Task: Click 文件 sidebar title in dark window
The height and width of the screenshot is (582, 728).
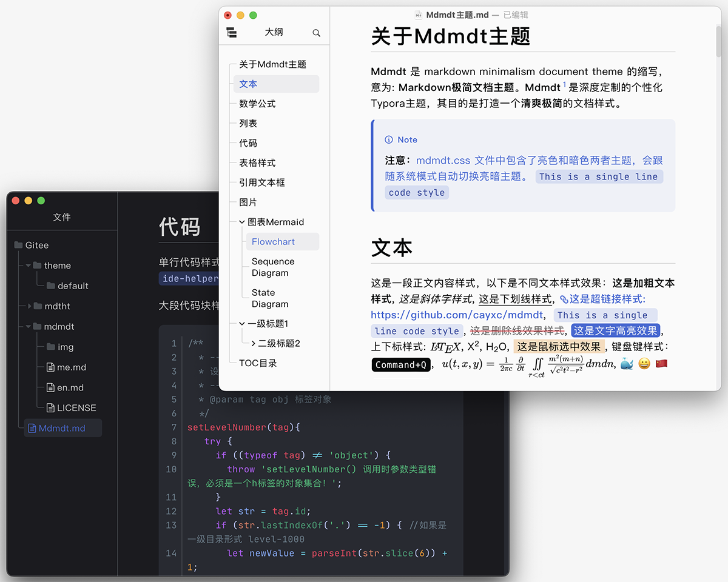Action: [62, 217]
